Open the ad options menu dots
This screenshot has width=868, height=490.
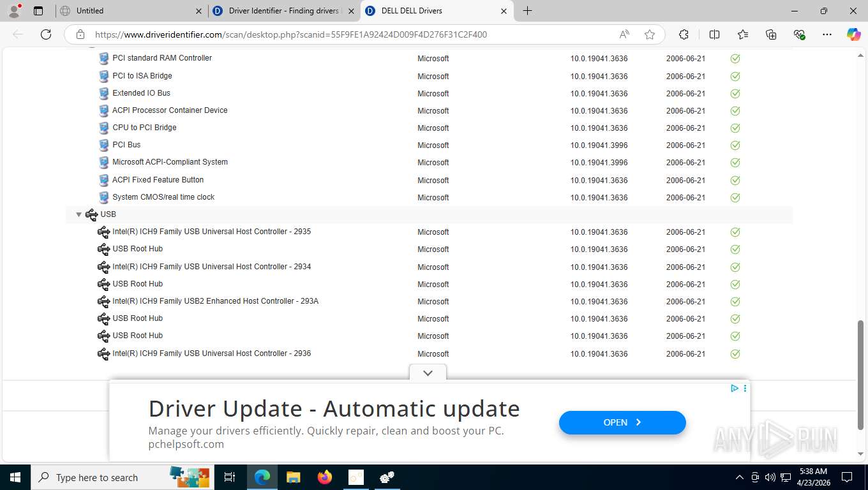tap(745, 388)
